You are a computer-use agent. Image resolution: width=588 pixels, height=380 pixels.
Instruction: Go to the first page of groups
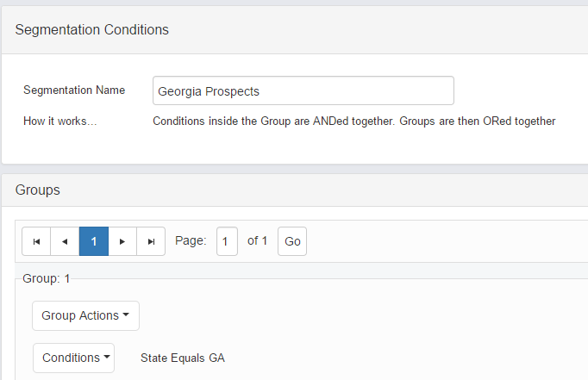pos(36,242)
